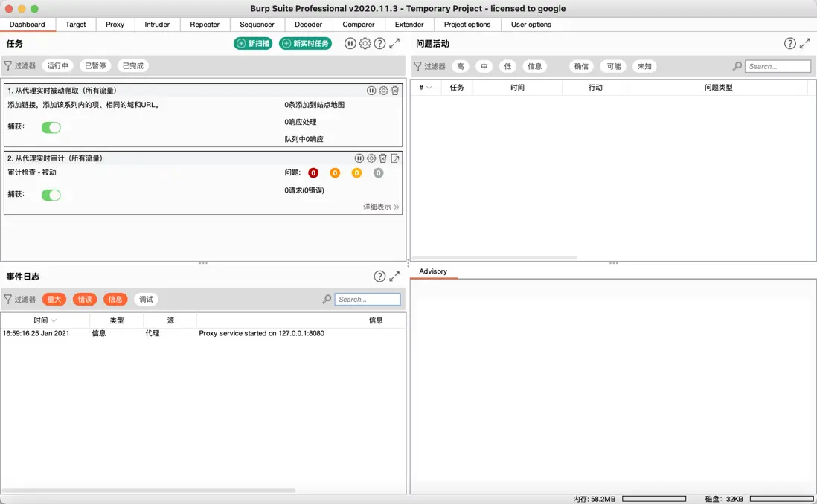The width and height of the screenshot is (817, 504).
Task: Toggle 调试 event log filter
Action: (x=146, y=299)
